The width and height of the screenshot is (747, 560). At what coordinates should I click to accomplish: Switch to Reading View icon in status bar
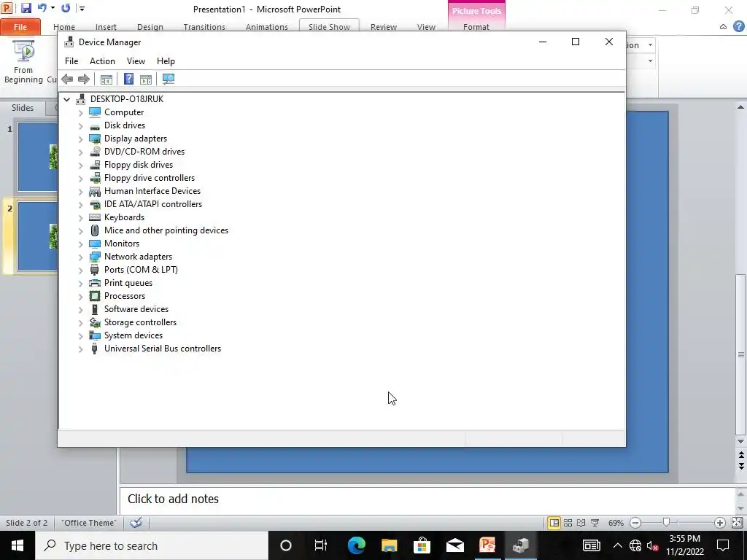[x=581, y=523]
